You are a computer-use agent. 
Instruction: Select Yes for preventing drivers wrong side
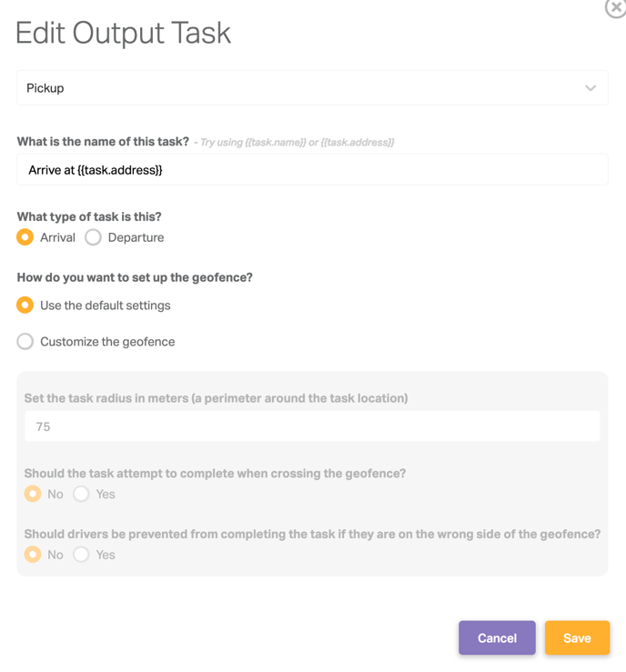[x=81, y=554]
